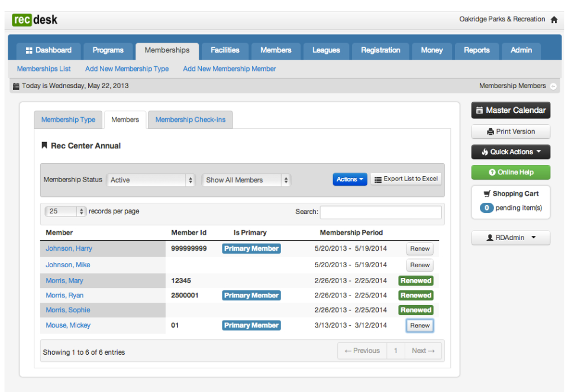The width and height of the screenshot is (568, 392).
Task: Click the recdesk logo
Action: 34,20
